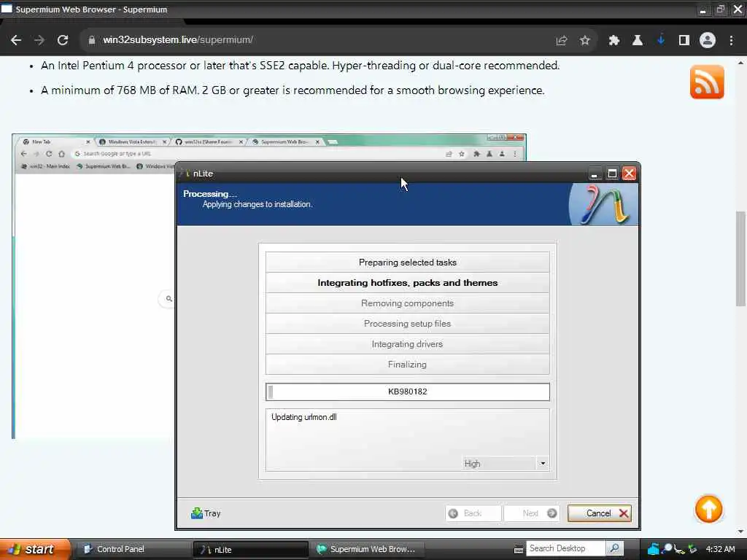747x560 pixels.
Task: Switch to nLite taskbar item
Action: coord(251,549)
